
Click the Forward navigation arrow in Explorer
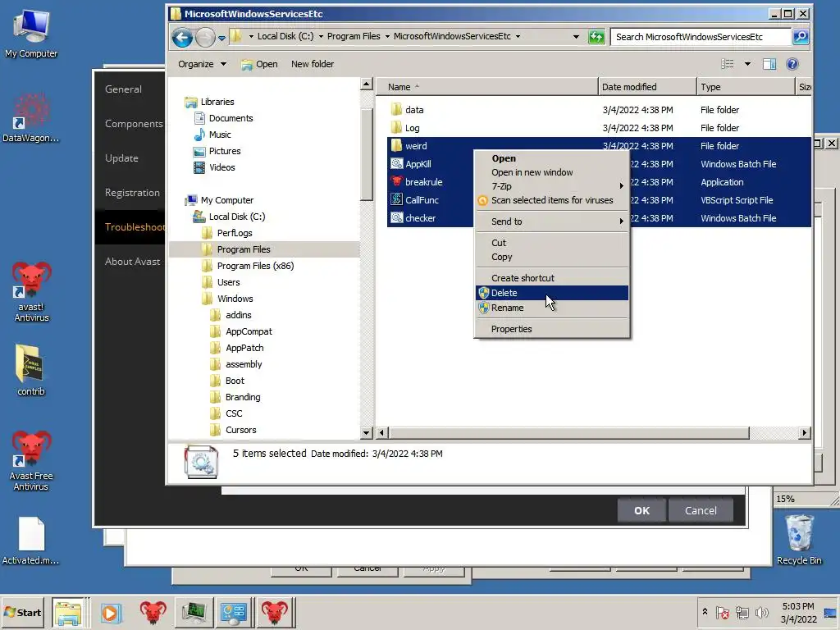click(x=205, y=38)
